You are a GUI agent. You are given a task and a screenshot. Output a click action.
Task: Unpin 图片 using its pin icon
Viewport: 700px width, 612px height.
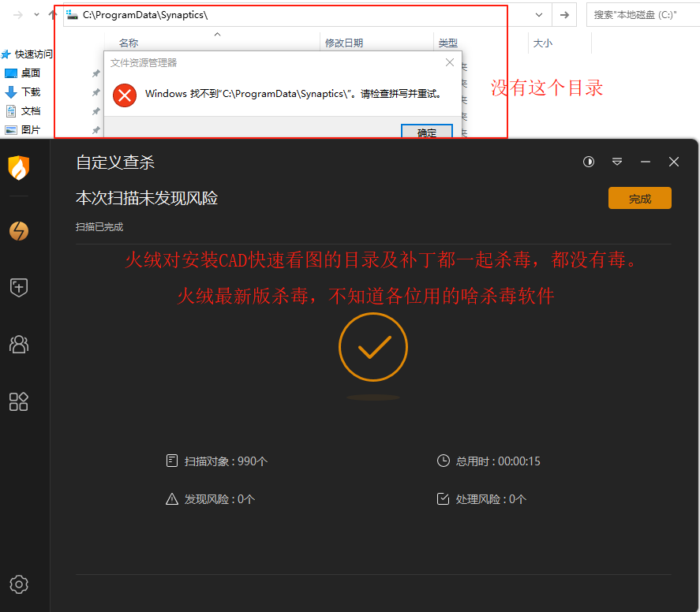[95, 130]
